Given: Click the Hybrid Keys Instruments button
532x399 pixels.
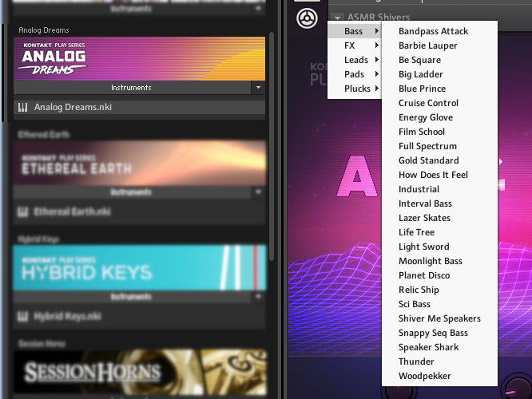Looking at the screenshot, I should tap(132, 297).
